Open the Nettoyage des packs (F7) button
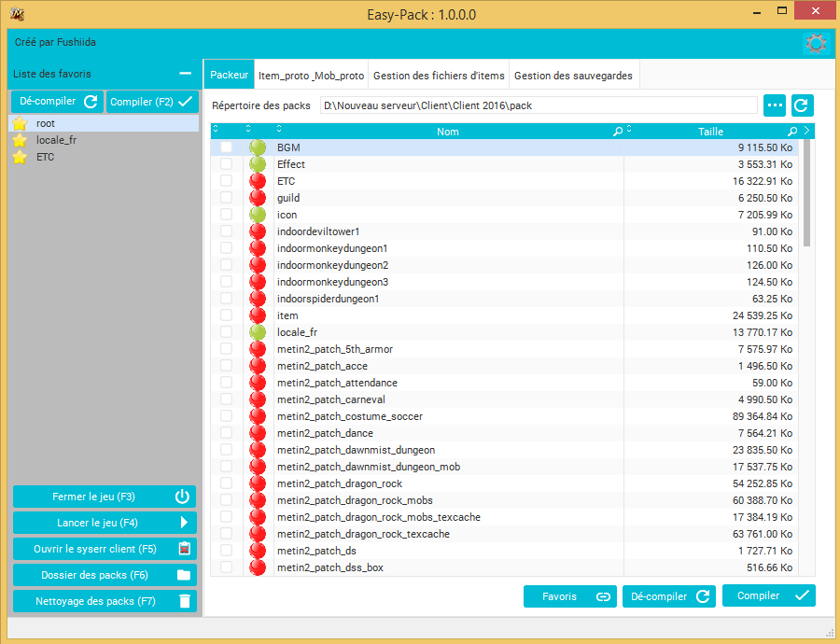 tap(105, 601)
